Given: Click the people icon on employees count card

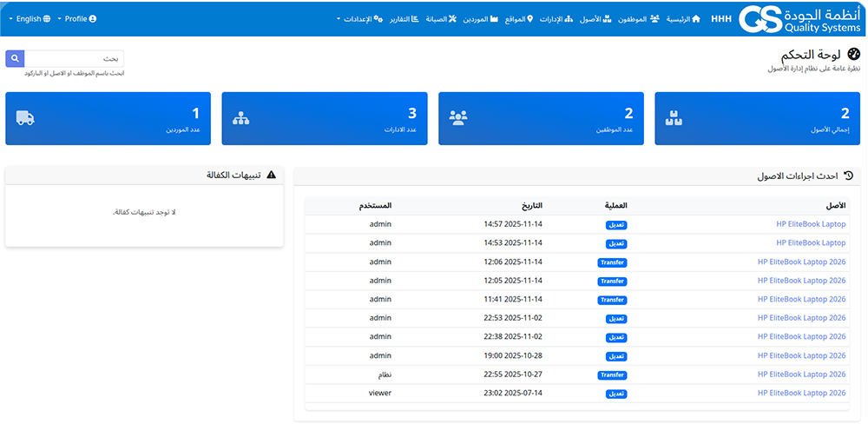Looking at the screenshot, I should (x=458, y=118).
